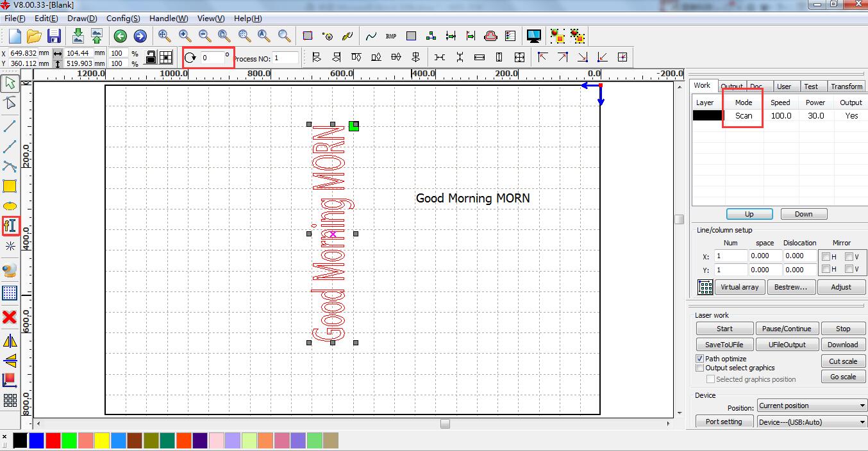Pick the yellow color swatch in palette
The width and height of the screenshot is (868, 451).
point(102,440)
